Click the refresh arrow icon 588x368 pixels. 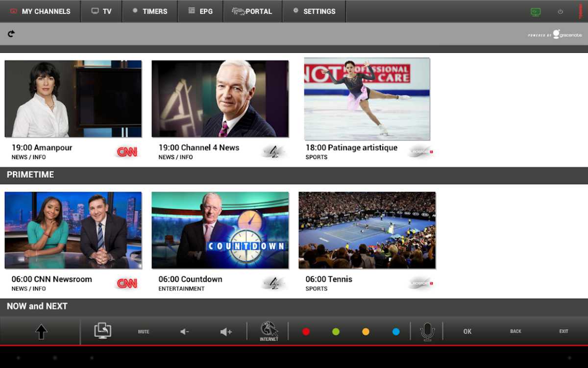click(11, 34)
